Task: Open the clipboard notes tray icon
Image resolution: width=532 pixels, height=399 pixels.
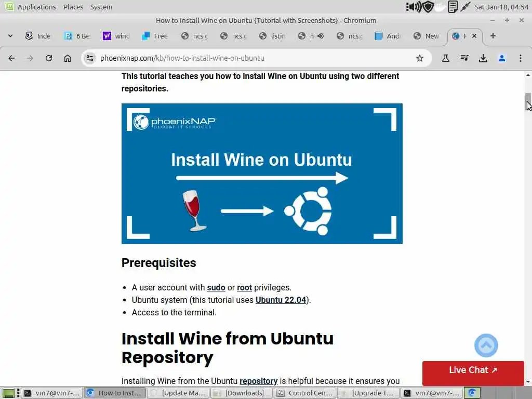Action: pyautogui.click(x=453, y=7)
